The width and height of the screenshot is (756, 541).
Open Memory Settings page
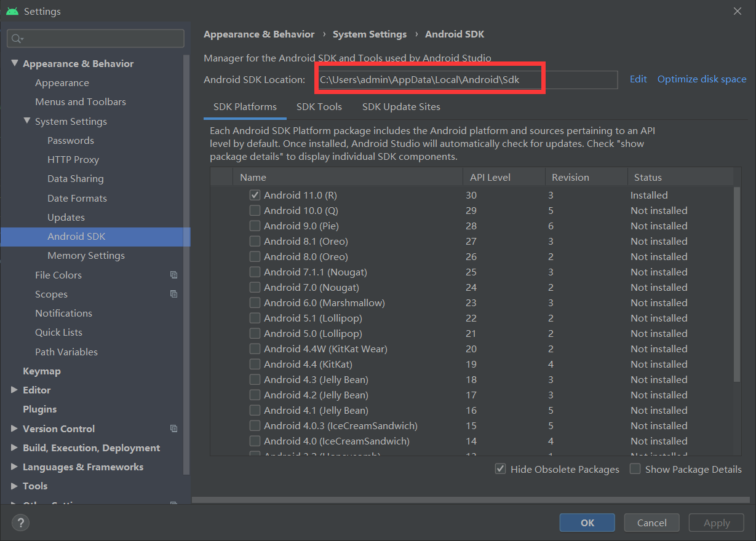click(x=86, y=255)
